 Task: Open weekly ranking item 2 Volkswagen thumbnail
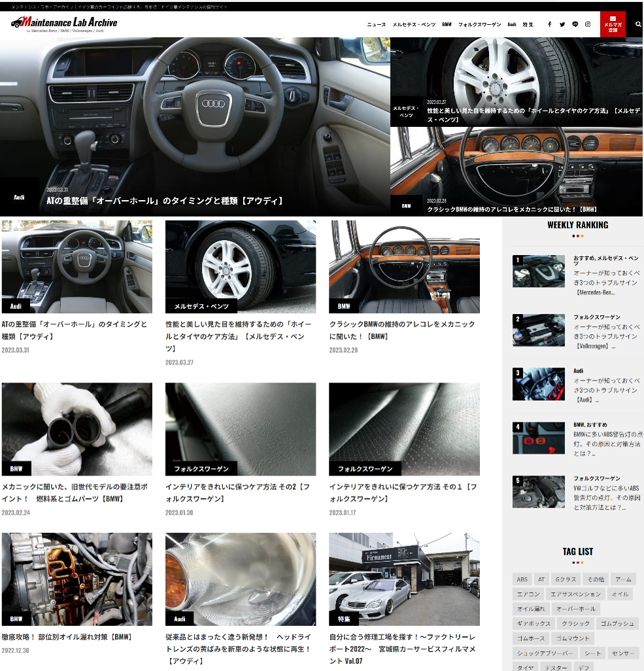(538, 330)
